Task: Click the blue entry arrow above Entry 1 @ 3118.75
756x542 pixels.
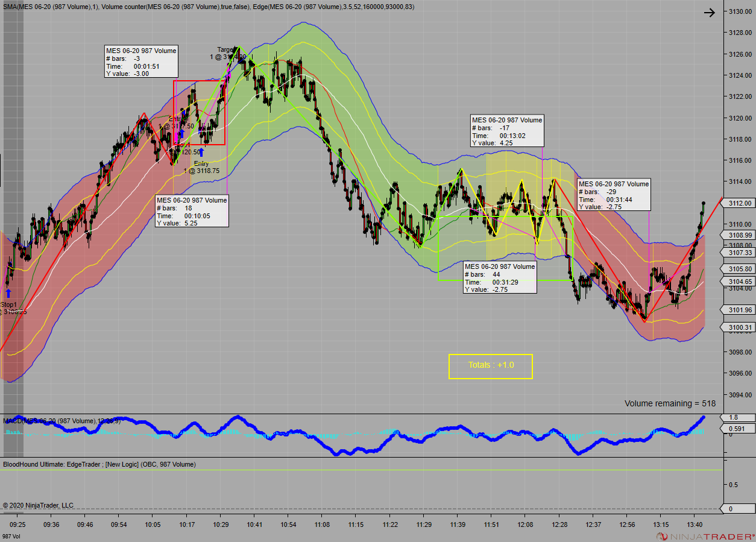Action: (201, 152)
